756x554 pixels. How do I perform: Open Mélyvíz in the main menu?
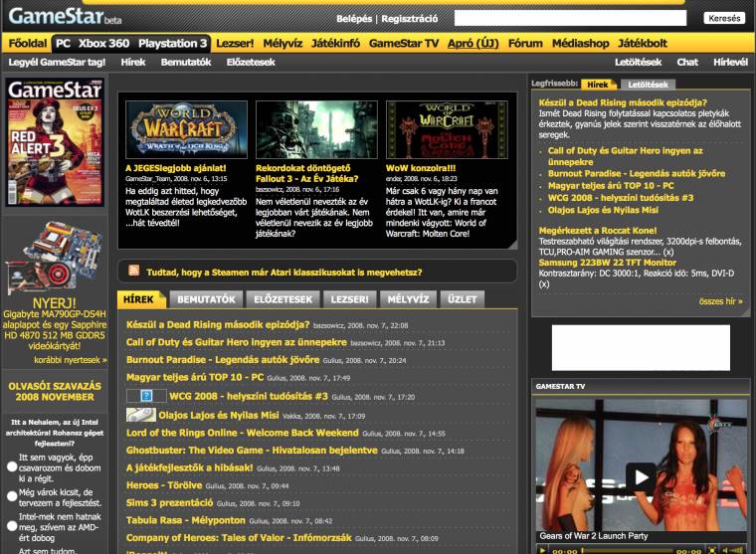[283, 44]
